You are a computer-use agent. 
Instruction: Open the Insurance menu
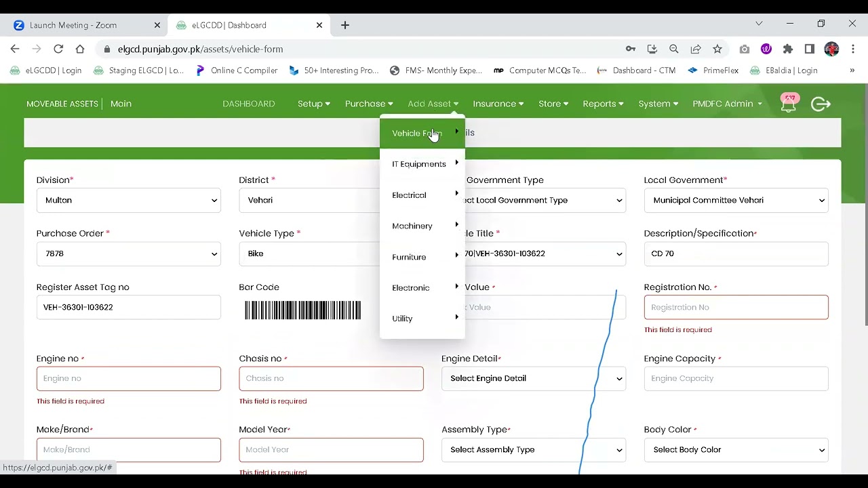pyautogui.click(x=498, y=104)
